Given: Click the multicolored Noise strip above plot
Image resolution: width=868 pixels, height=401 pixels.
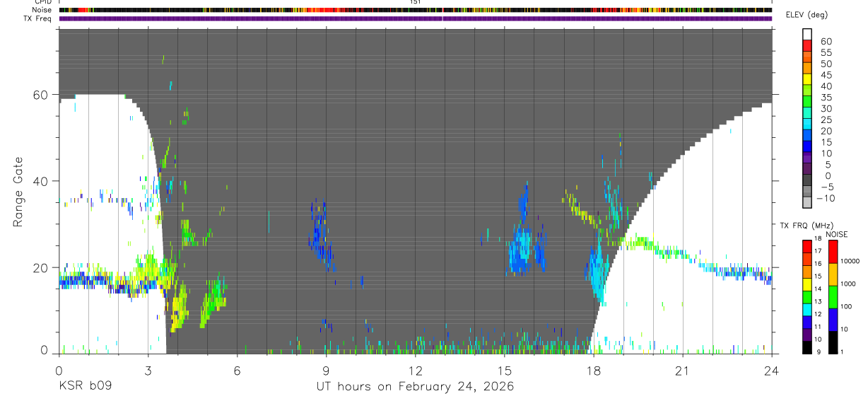Looking at the screenshot, I should [x=416, y=10].
